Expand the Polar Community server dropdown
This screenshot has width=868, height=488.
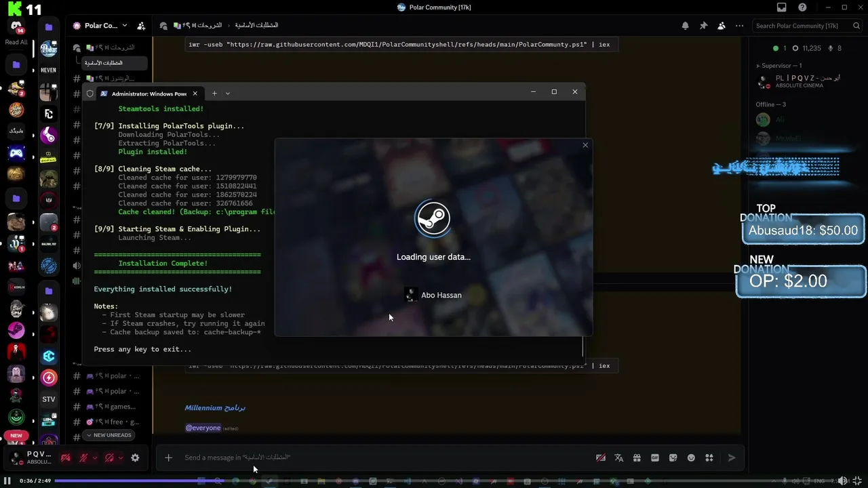(124, 26)
